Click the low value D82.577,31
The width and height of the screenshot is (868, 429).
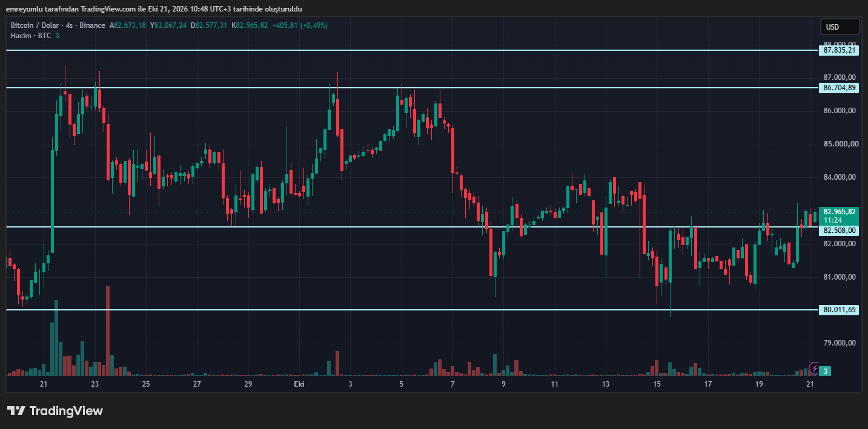[x=209, y=25]
